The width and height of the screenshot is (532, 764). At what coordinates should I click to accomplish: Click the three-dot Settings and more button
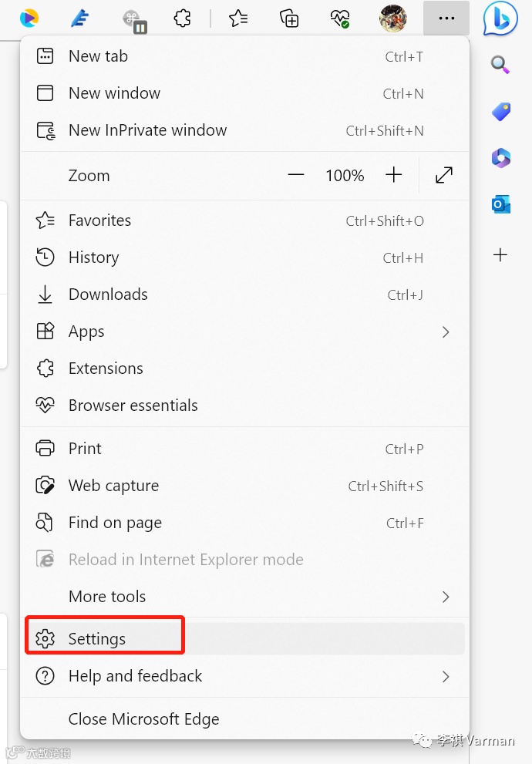(446, 18)
